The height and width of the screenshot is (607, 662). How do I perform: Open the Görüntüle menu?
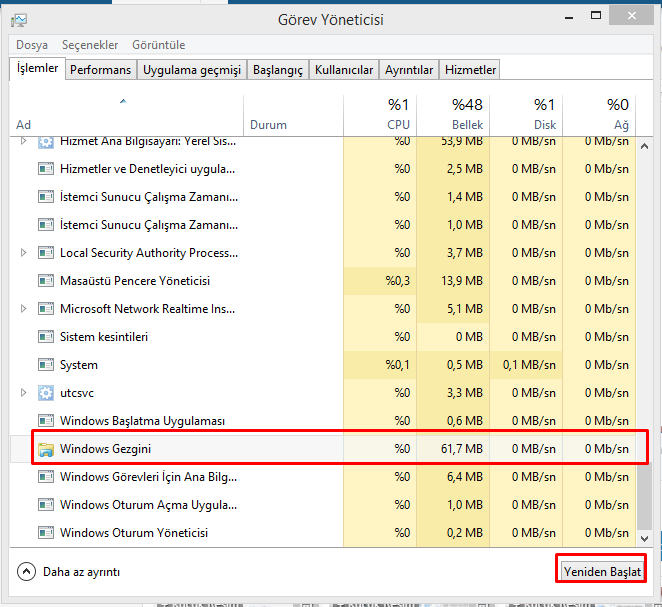(x=159, y=45)
